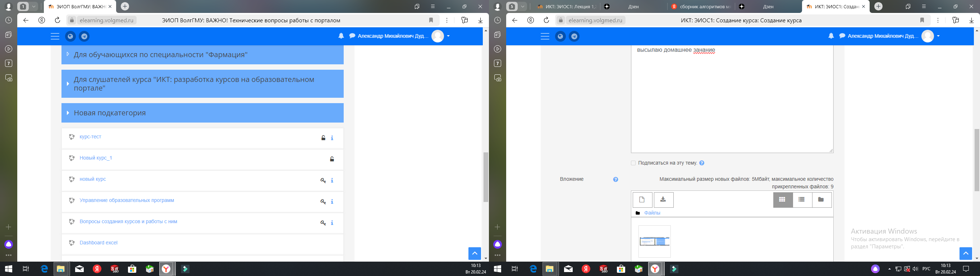This screenshot has height=276, width=980.
Task: Click the Файлы folder link
Action: click(652, 213)
